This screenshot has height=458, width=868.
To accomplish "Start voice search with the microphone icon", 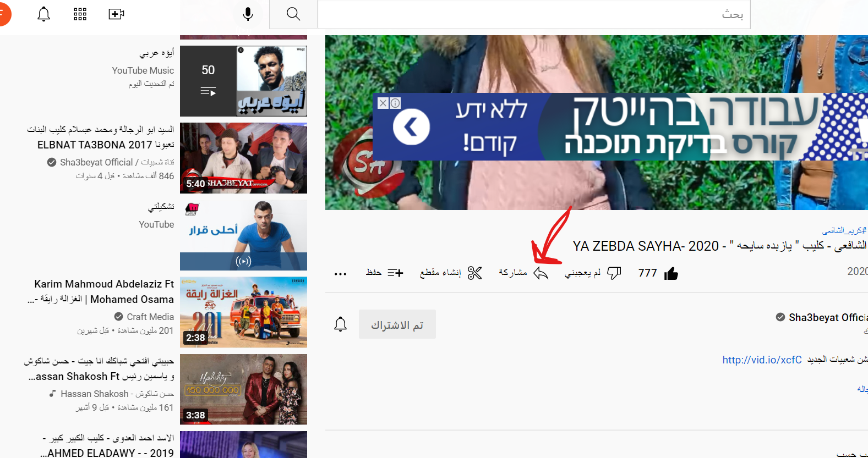I will point(248,14).
